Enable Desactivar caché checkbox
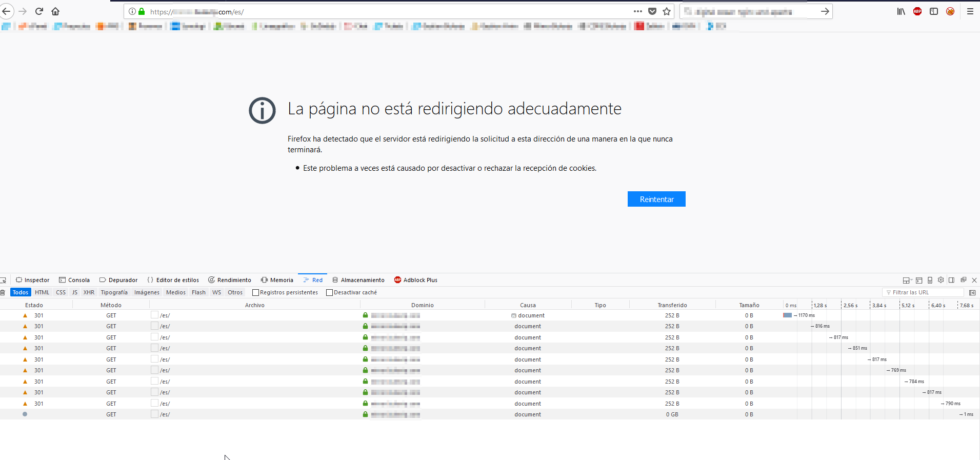Screen dimensions: 980x460 [329, 292]
